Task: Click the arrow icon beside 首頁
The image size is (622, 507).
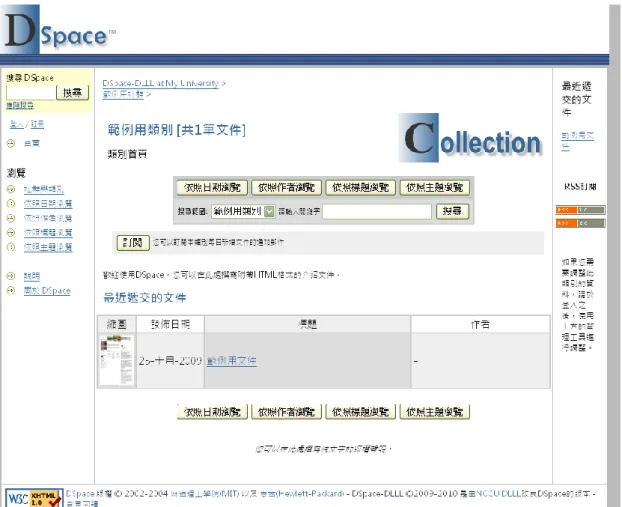Action: pyautogui.click(x=11, y=143)
